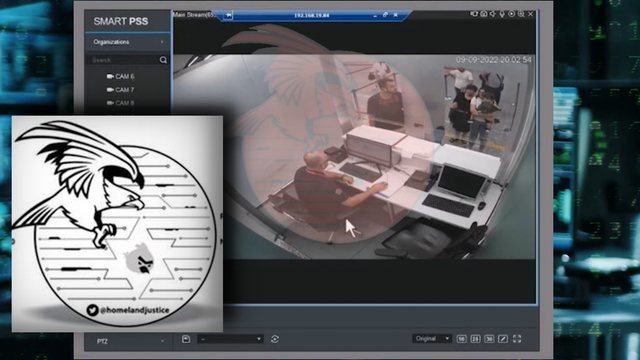Toggle the audio speaker icon
This screenshot has height=360, width=640.
tap(493, 14)
